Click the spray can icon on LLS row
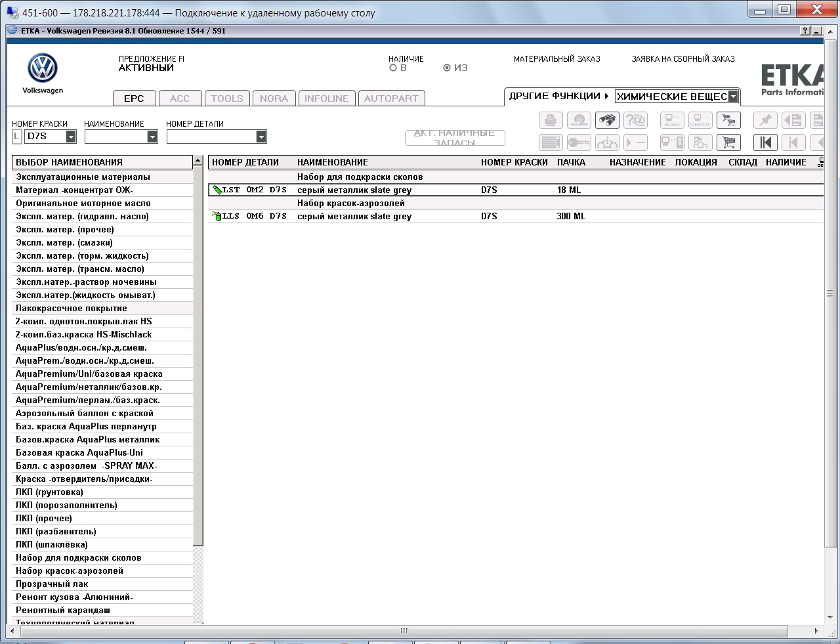The width and height of the screenshot is (840, 644). 217,216
